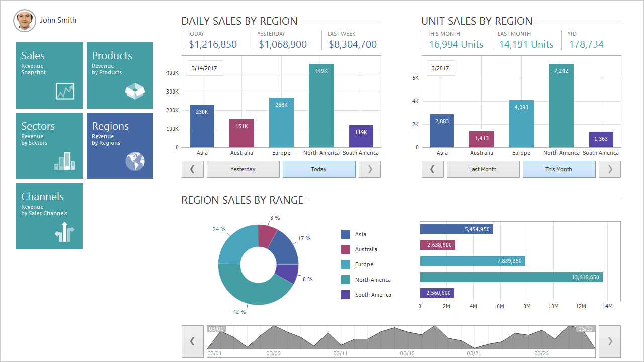Click the Products open box icon
Screen dimensions: 644x362
[135, 91]
